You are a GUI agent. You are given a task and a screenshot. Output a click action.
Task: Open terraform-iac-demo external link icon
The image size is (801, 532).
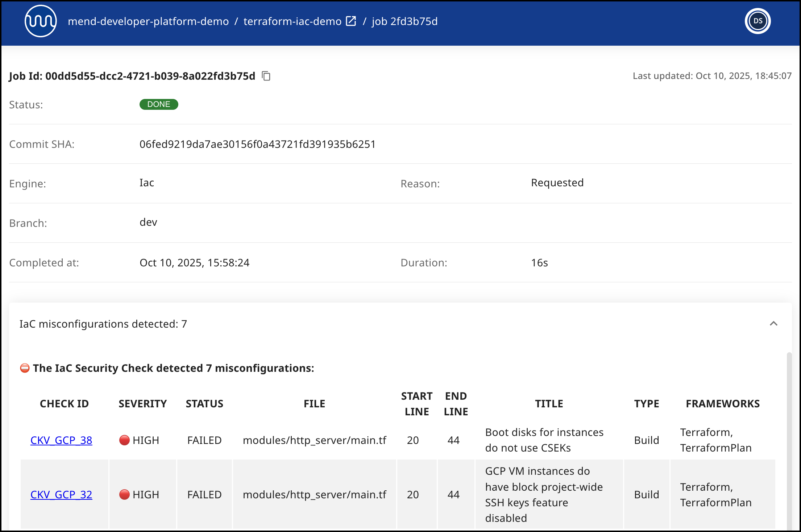click(x=351, y=21)
